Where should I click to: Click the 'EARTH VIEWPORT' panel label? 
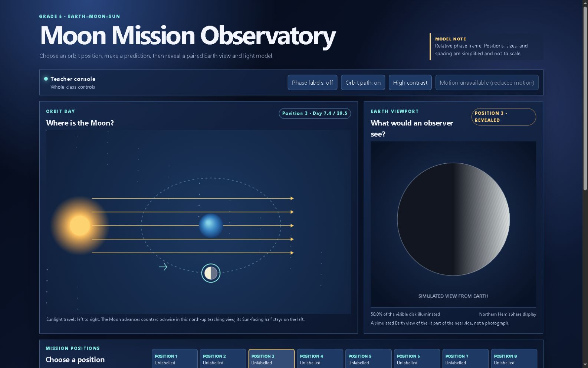(x=394, y=111)
